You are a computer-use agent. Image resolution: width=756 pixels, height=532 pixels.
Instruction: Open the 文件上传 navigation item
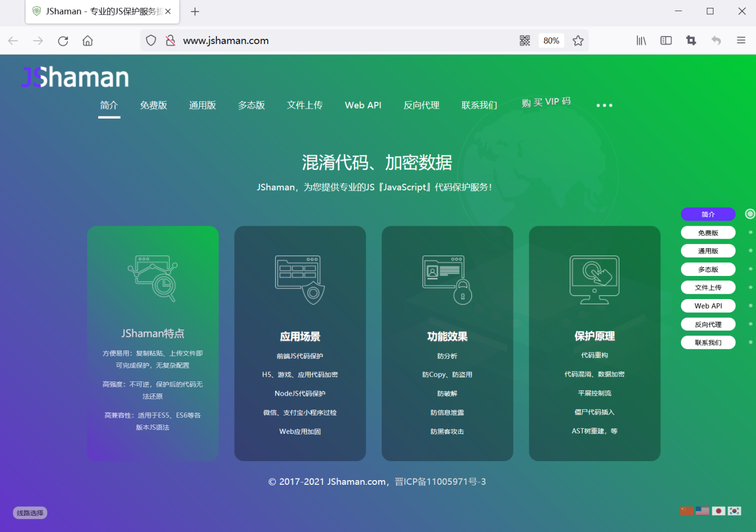click(x=305, y=105)
